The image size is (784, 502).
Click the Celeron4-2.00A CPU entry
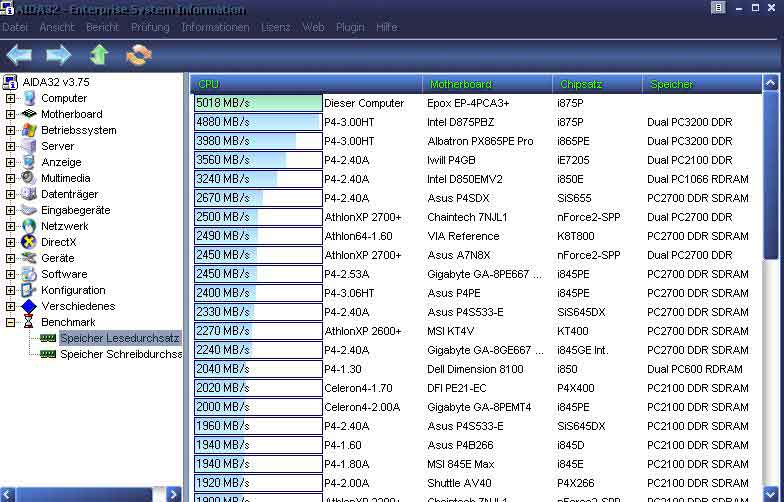[x=362, y=408]
